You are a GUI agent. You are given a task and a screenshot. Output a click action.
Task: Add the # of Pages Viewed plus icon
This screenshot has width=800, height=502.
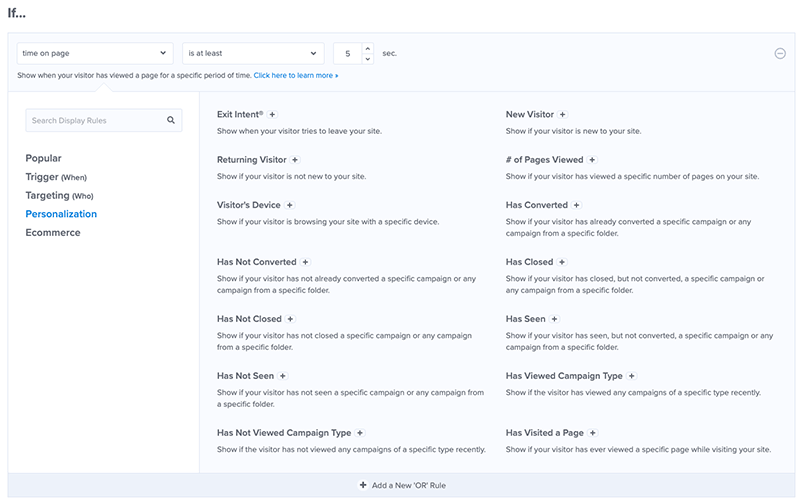click(592, 160)
